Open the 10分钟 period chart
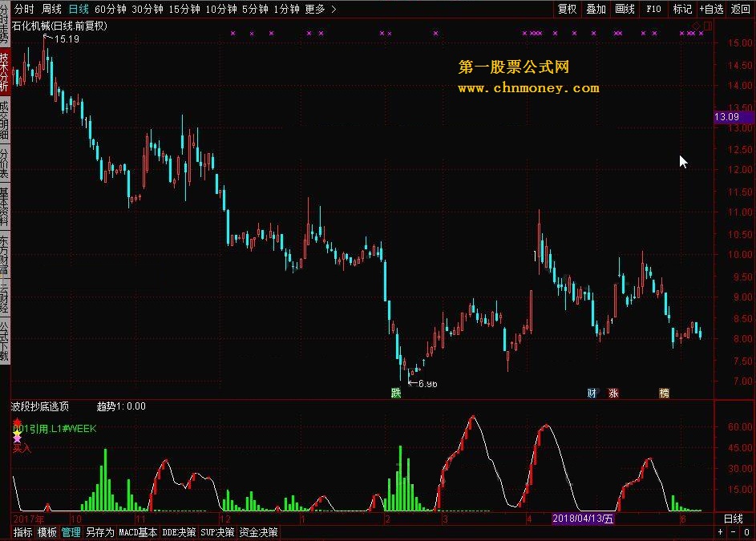 tap(221, 9)
